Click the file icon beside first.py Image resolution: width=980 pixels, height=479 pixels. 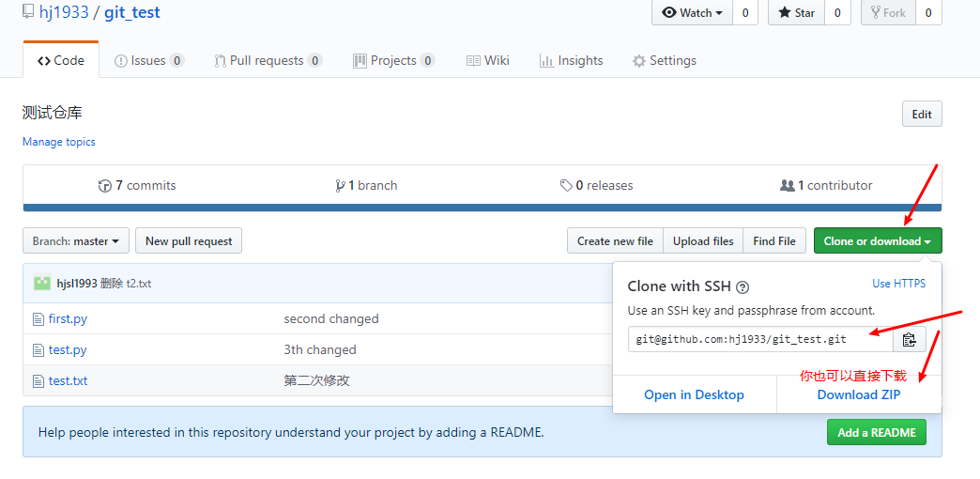tap(38, 319)
